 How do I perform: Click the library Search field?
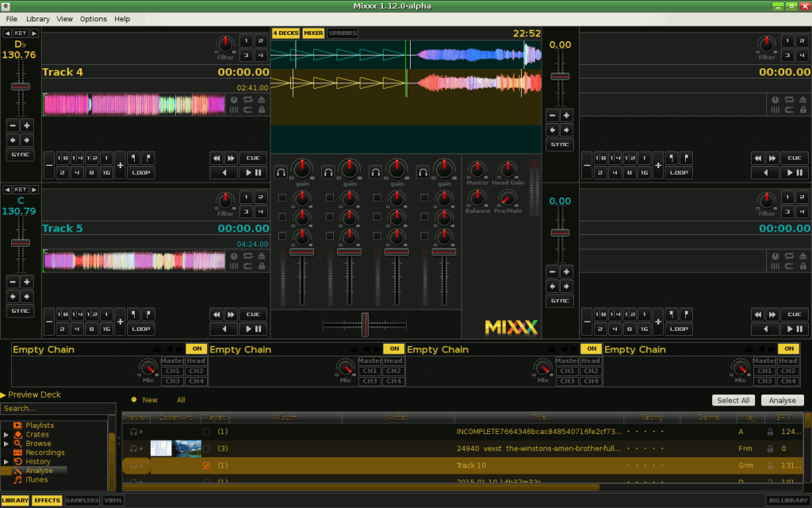(x=58, y=409)
